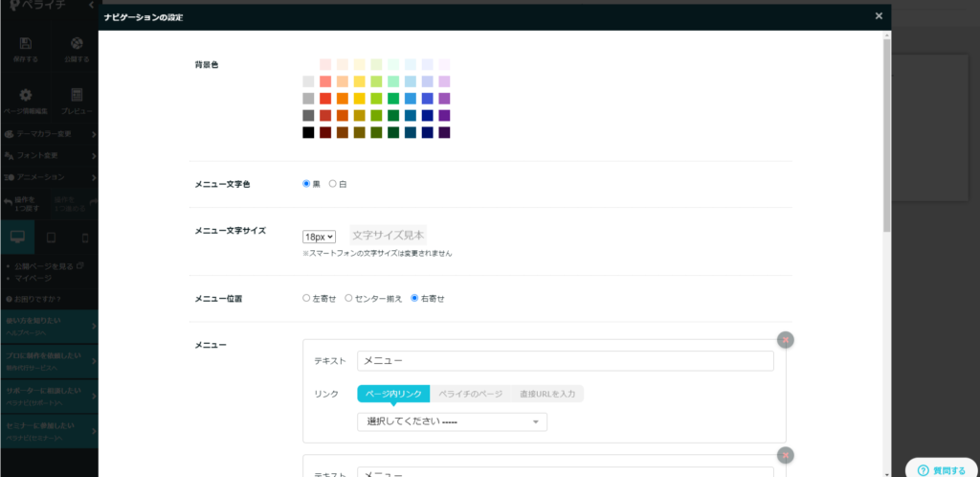Click the publish (公開する) globe icon

77,44
